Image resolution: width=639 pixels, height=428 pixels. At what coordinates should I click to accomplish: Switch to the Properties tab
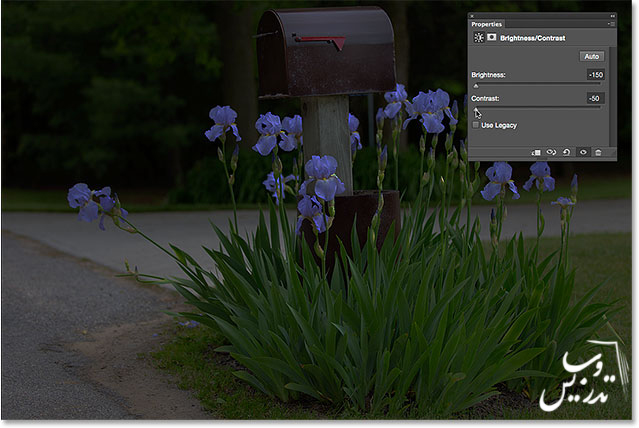487,23
